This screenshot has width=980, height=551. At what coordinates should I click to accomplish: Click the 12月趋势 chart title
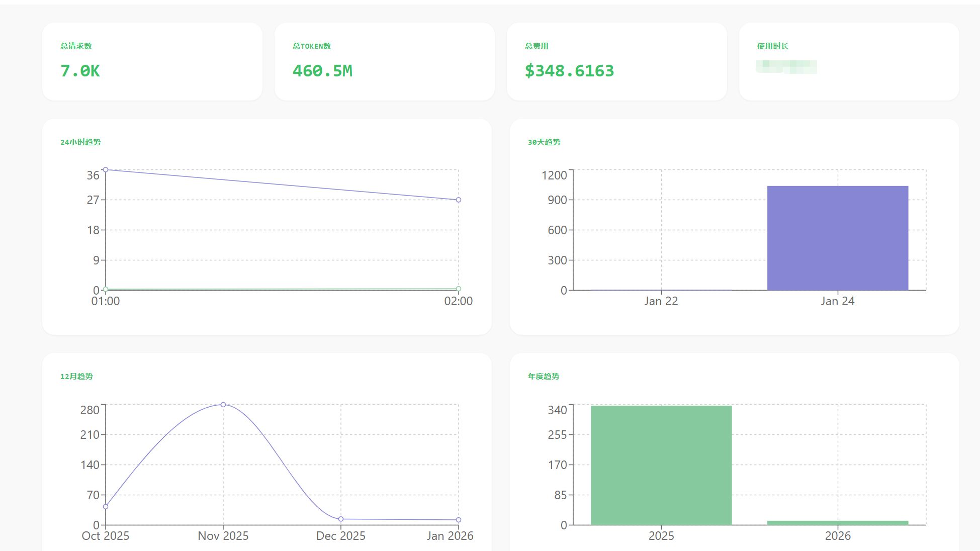[x=76, y=377]
